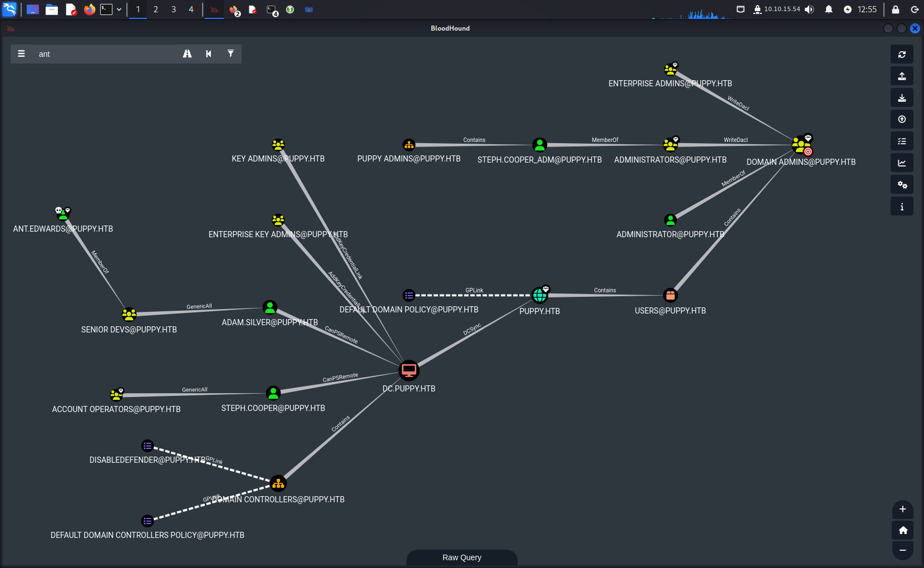
Task: Click the DCSync edge label
Action: pos(472,330)
